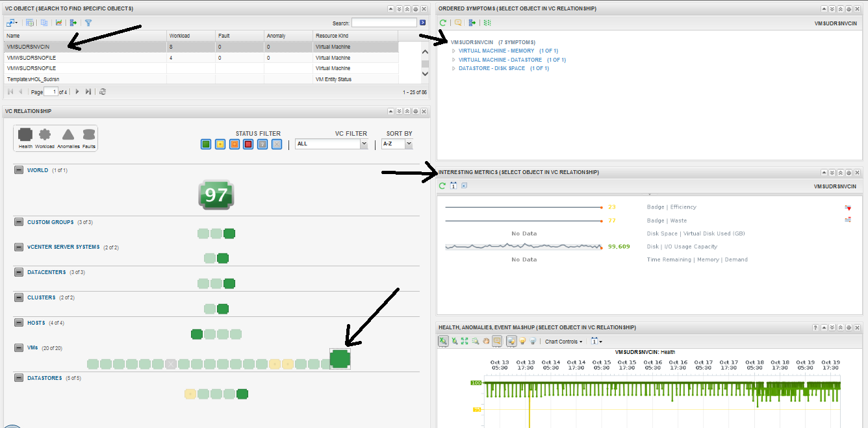Open the Datastore - Disk Space symptom link
The width and height of the screenshot is (868, 428).
[x=491, y=68]
